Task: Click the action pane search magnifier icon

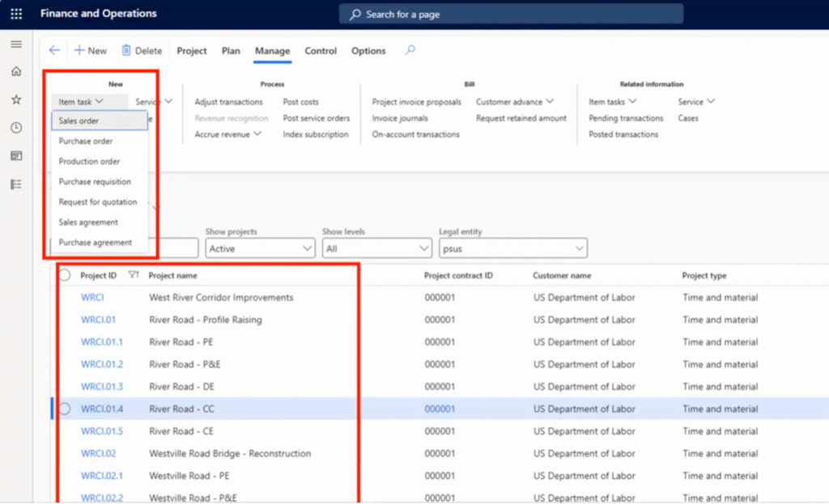Action: coord(410,50)
